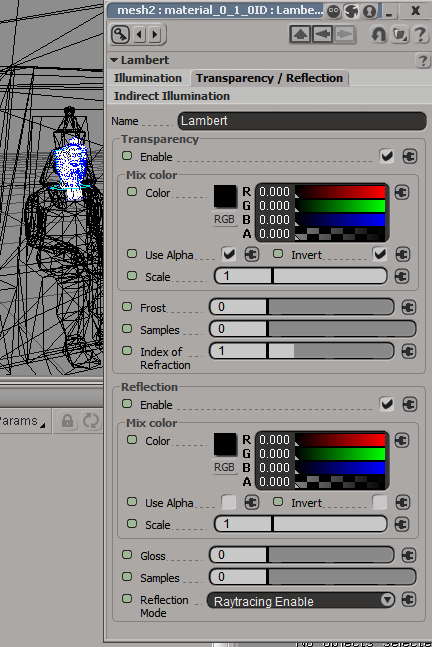This screenshot has height=647, width=432.
Task: Click connection plug icon for Transparency Enable
Action: (x=410, y=156)
